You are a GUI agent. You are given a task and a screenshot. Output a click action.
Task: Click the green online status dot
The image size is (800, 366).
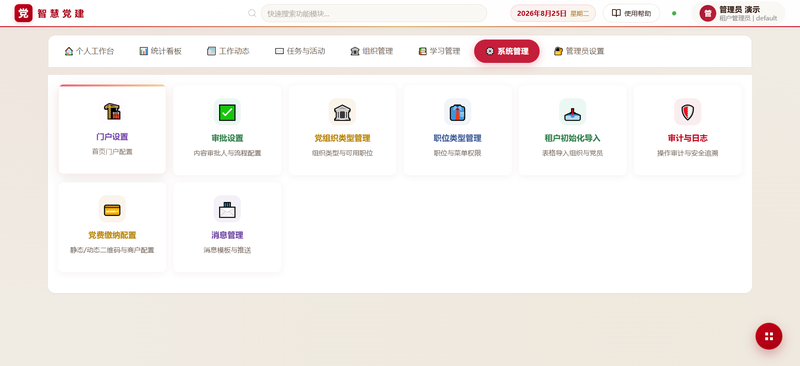674,13
